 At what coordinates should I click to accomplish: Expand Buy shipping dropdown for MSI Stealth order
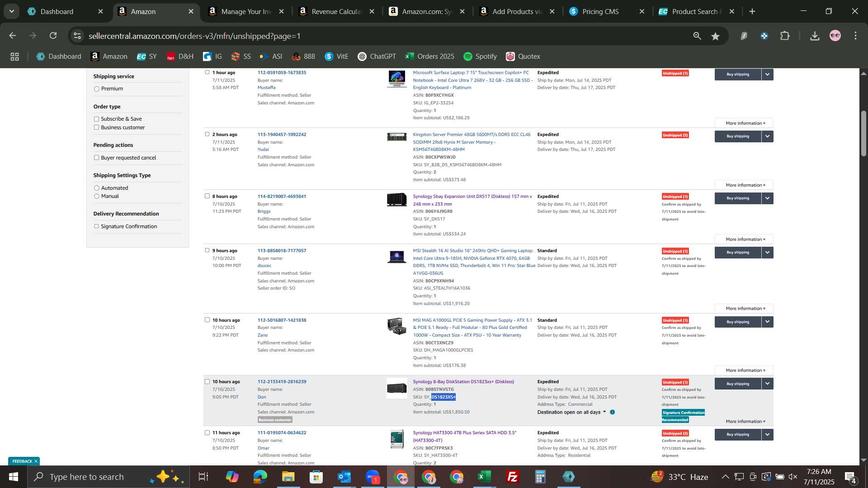(768, 252)
